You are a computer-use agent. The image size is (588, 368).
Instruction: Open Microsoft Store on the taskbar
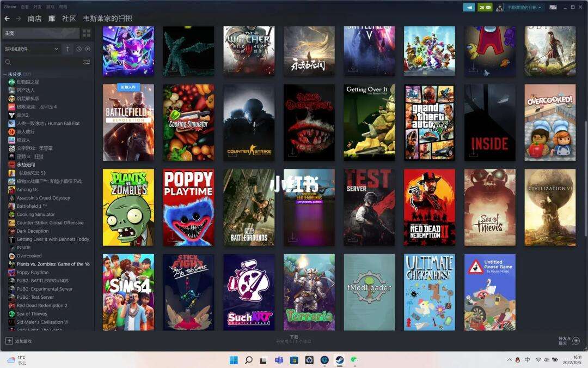294,360
